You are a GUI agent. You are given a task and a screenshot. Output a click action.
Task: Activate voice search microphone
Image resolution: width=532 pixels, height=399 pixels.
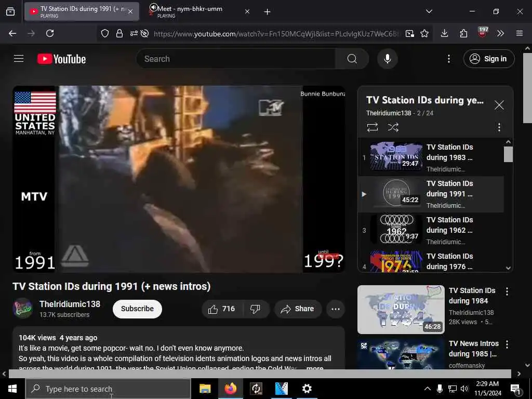(387, 59)
